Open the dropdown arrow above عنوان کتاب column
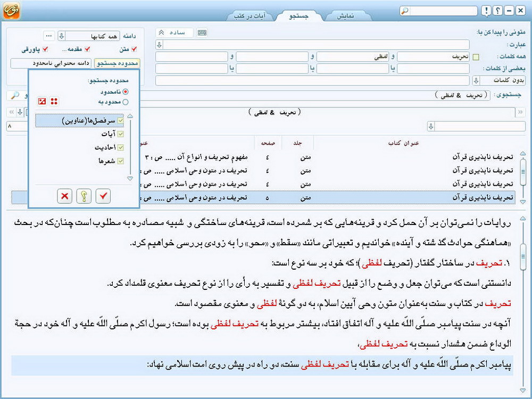This screenshot has width=532, height=399. pos(431,127)
